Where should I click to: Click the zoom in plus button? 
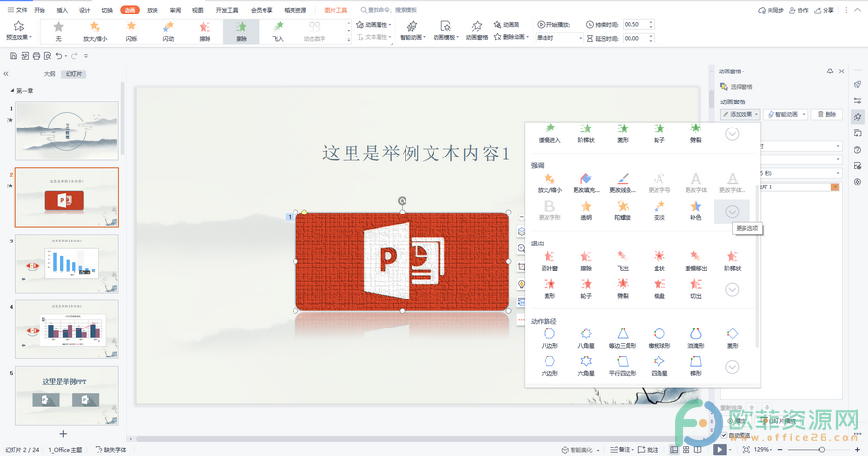pyautogui.click(x=858, y=450)
